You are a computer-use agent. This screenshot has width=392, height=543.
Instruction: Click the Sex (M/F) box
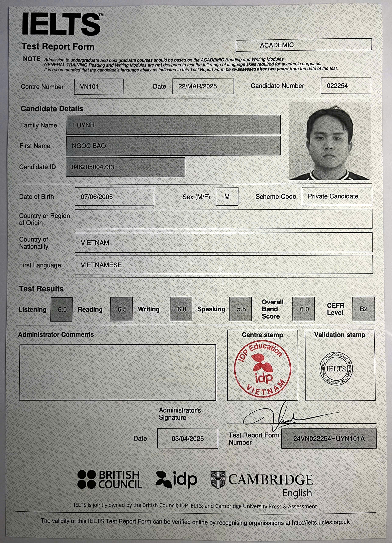[x=227, y=197]
